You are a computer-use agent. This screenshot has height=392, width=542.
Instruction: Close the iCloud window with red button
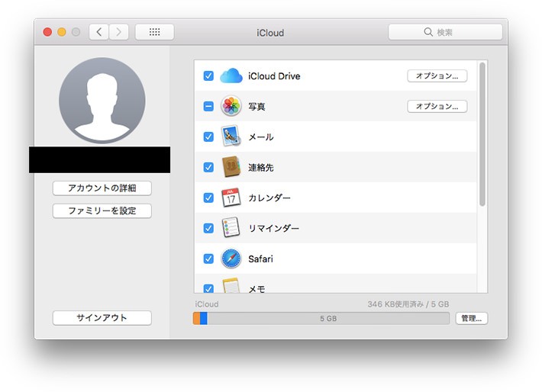pos(47,32)
